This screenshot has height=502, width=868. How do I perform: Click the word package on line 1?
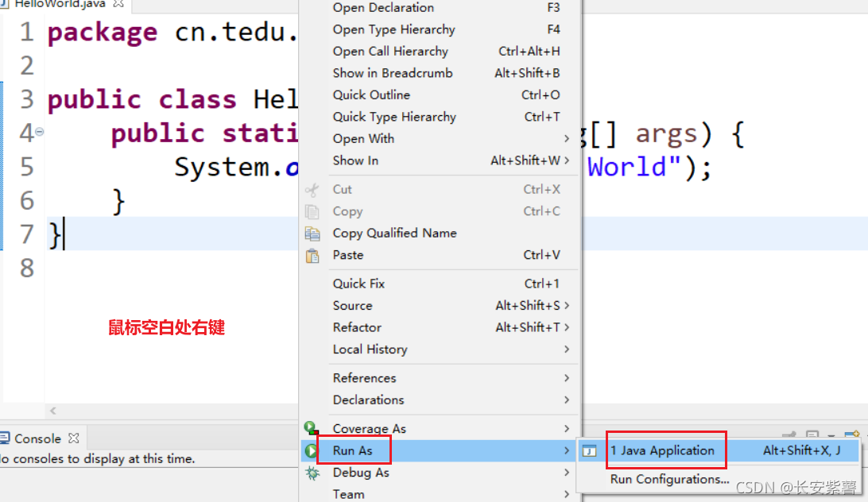point(103,33)
